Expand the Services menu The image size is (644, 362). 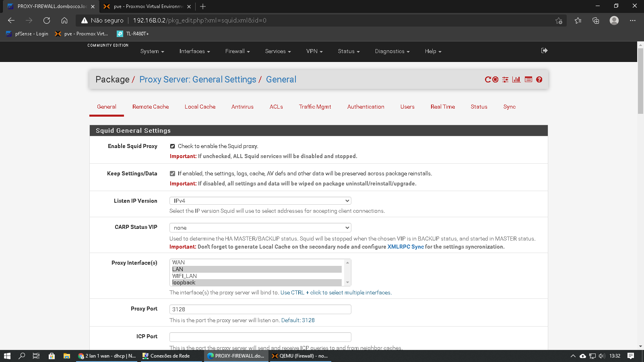coord(278,51)
